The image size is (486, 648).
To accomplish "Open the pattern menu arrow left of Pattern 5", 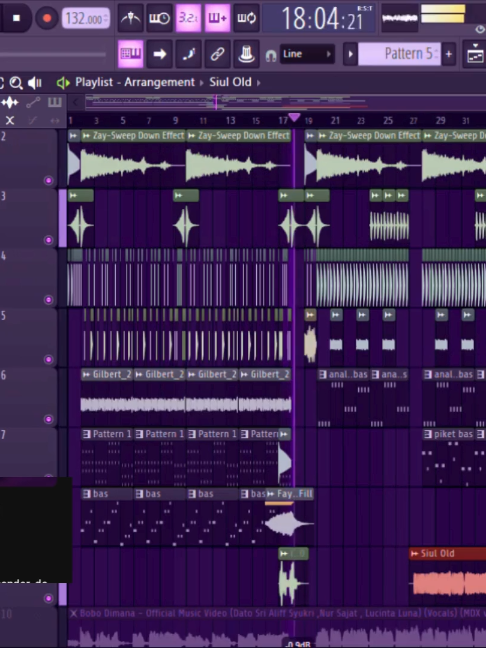I will pyautogui.click(x=350, y=54).
